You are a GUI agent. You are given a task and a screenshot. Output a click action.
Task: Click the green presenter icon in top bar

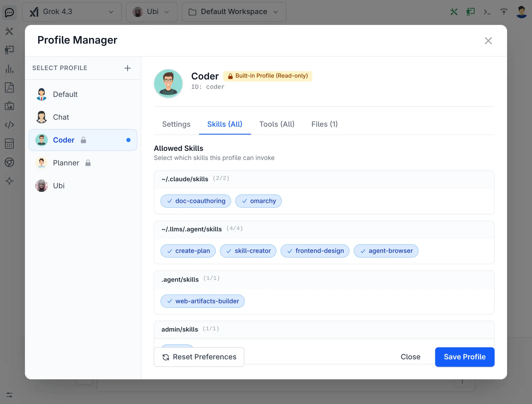[470, 12]
